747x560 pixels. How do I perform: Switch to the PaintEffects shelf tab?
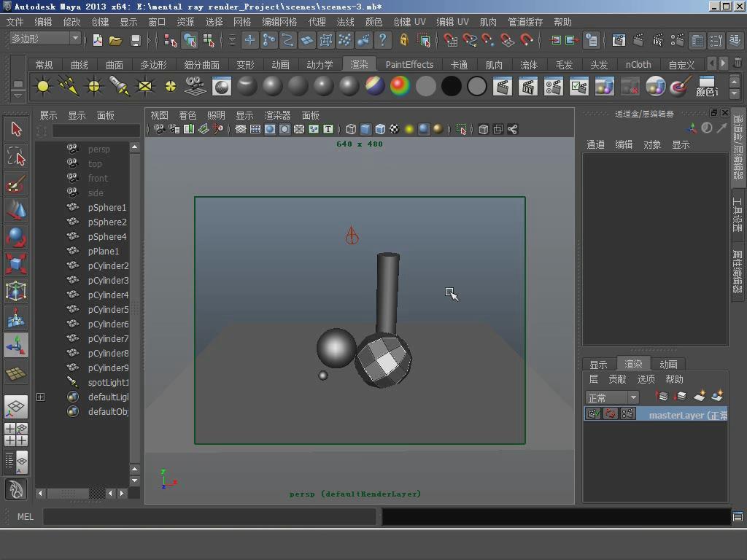tap(409, 65)
